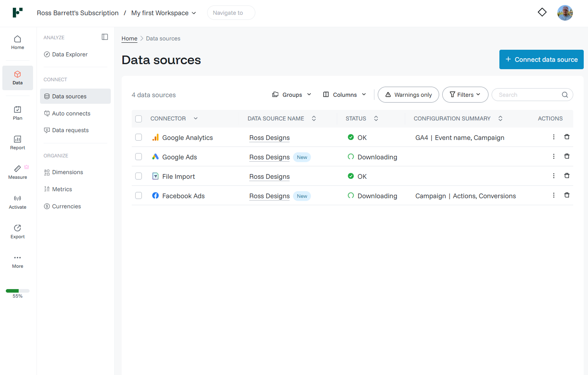Delete the Google Ads data source
Screen dimensions: 588x375
[567, 156]
